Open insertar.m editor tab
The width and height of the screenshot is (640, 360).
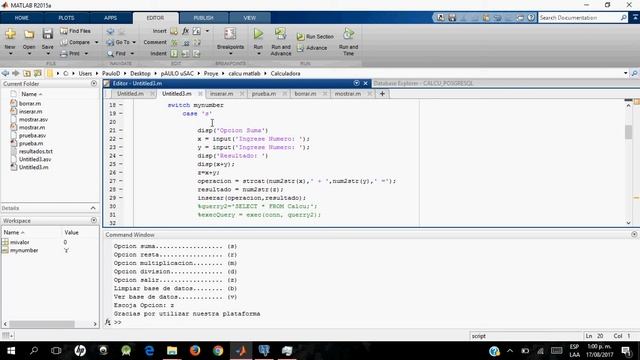222,94
